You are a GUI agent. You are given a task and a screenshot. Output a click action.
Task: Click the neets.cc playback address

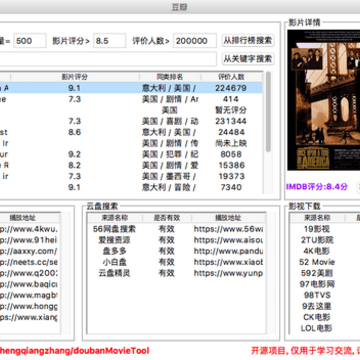click(x=29, y=262)
